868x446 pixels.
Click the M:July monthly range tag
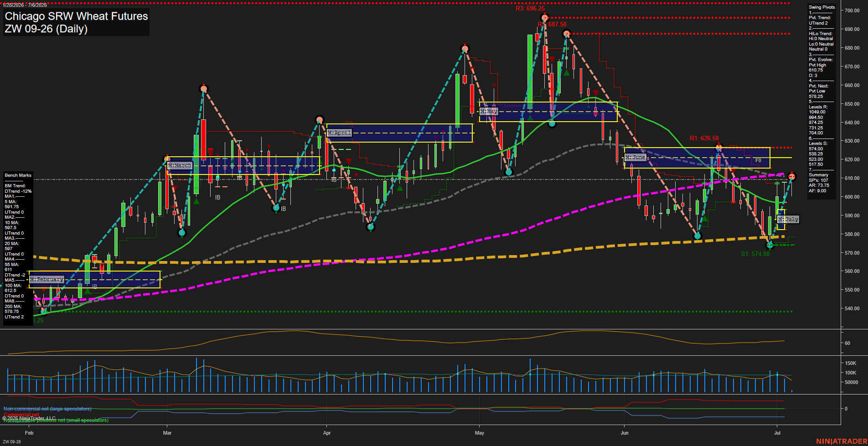point(788,220)
